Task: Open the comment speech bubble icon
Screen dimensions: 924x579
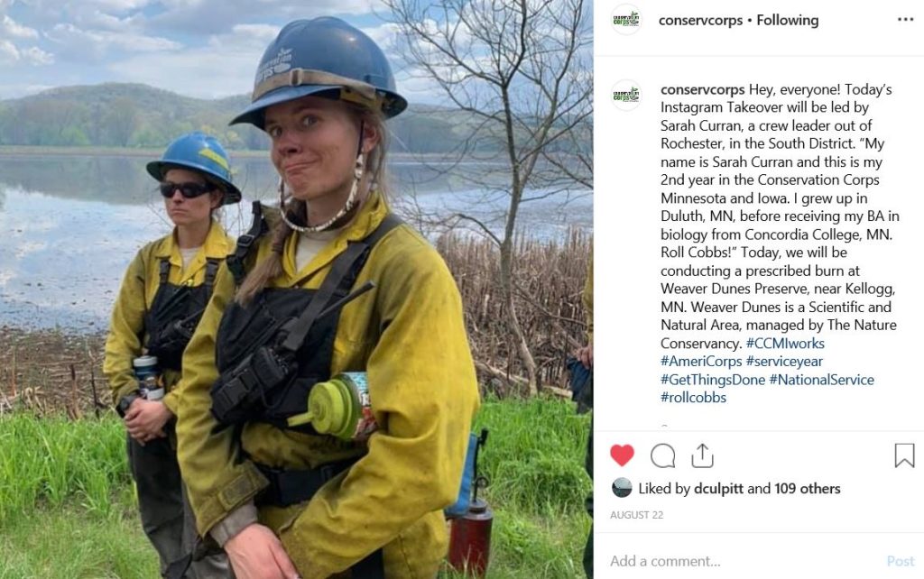Action: 663,455
